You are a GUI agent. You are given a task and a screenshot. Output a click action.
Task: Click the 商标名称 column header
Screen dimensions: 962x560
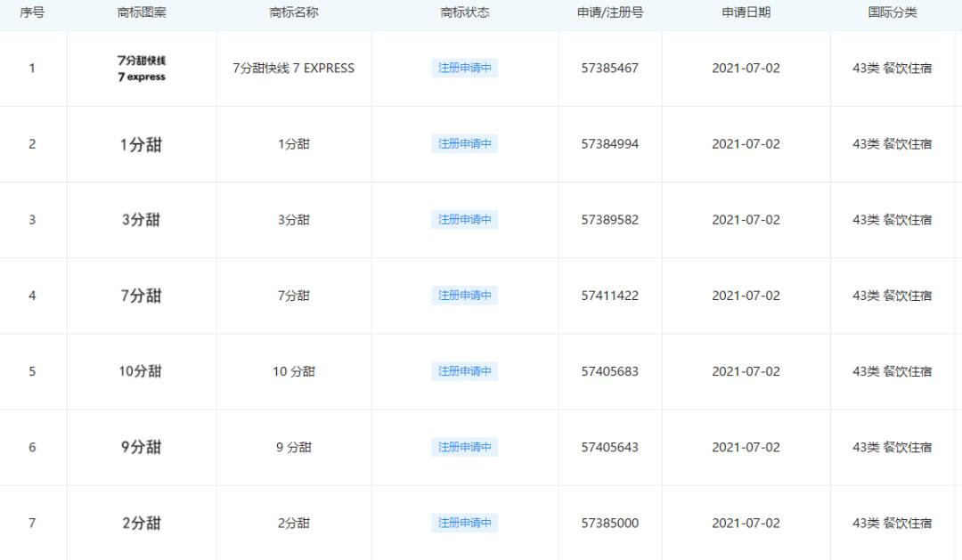point(293,12)
